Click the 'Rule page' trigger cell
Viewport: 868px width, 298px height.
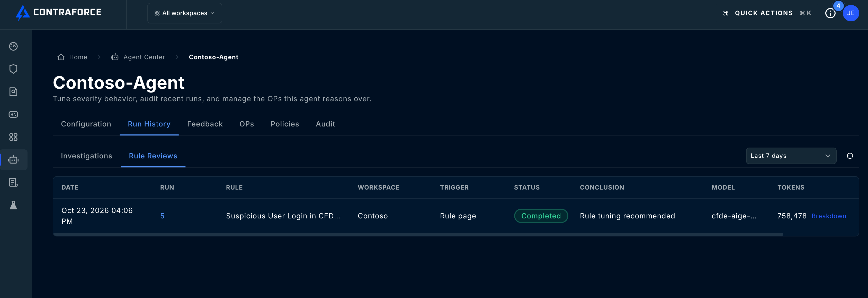[458, 216]
